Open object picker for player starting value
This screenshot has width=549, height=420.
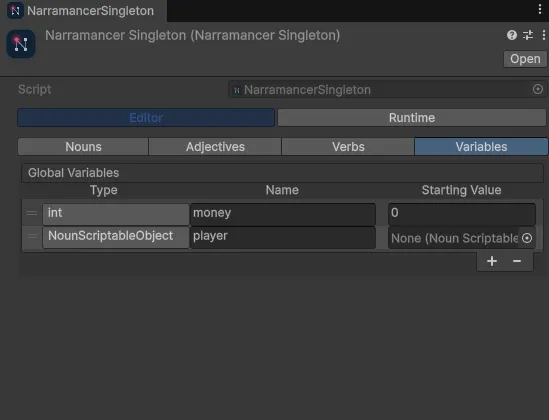[x=527, y=238]
